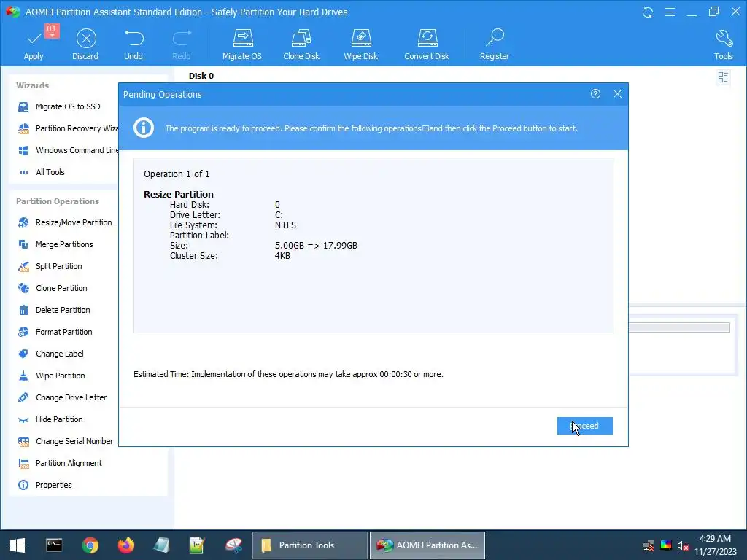Screen dimensions: 747x560
Task: Choose Partition Alignment in sidebar
Action: [x=60, y=463]
